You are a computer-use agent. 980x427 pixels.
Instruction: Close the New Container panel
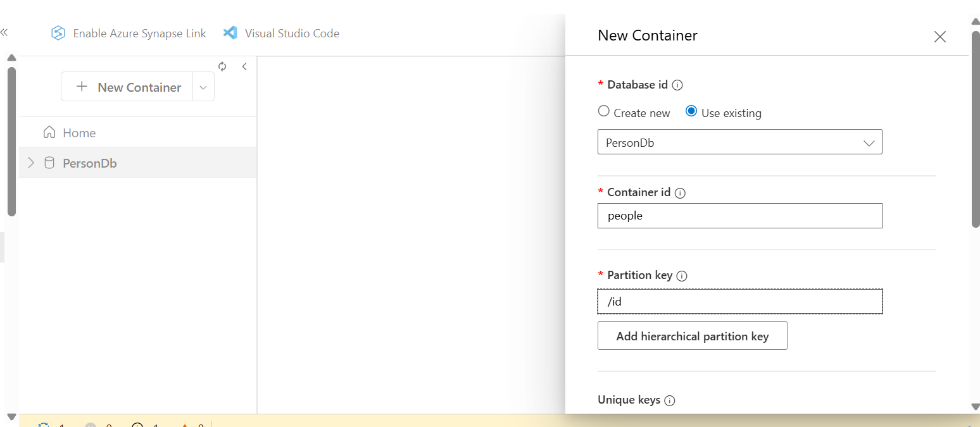pos(939,37)
